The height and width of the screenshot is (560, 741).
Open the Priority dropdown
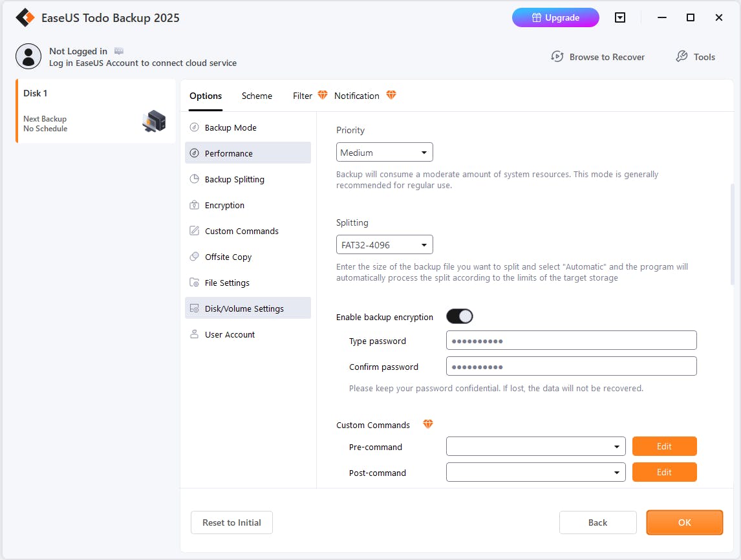coord(384,153)
